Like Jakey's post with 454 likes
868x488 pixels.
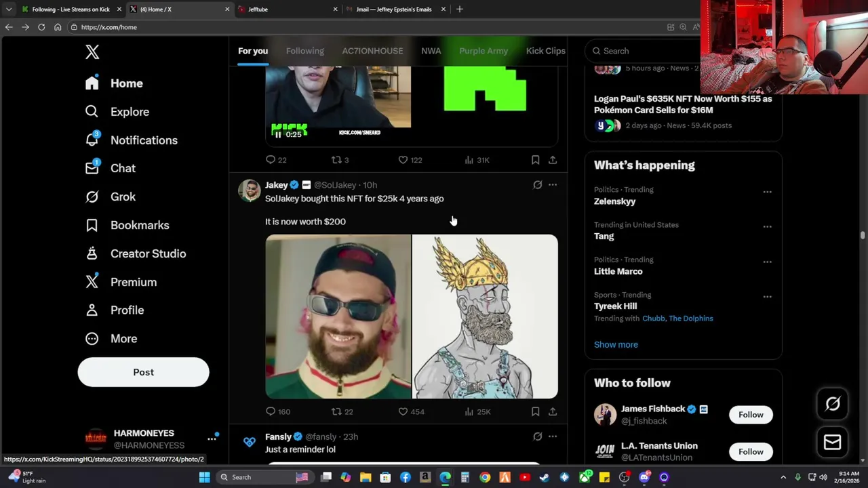click(x=410, y=411)
